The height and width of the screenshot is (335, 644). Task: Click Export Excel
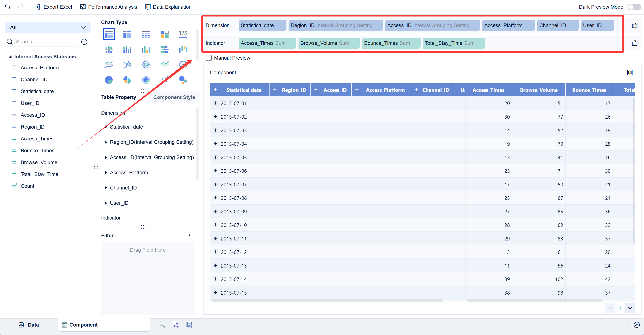[x=54, y=7]
